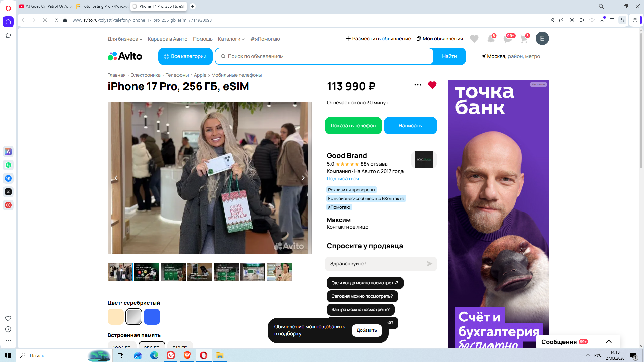Image resolution: width=644 pixels, height=362 pixels.
Task: Select the blue color option
Action: (152, 317)
